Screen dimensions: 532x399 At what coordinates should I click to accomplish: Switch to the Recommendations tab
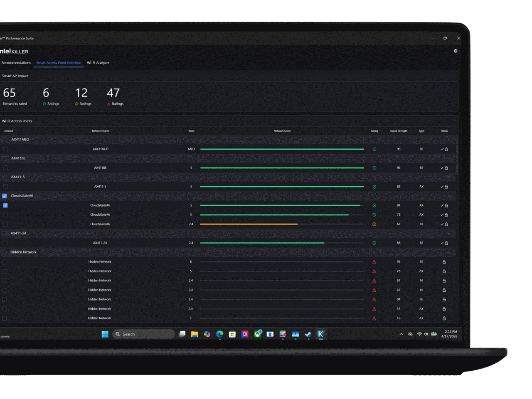[x=16, y=63]
